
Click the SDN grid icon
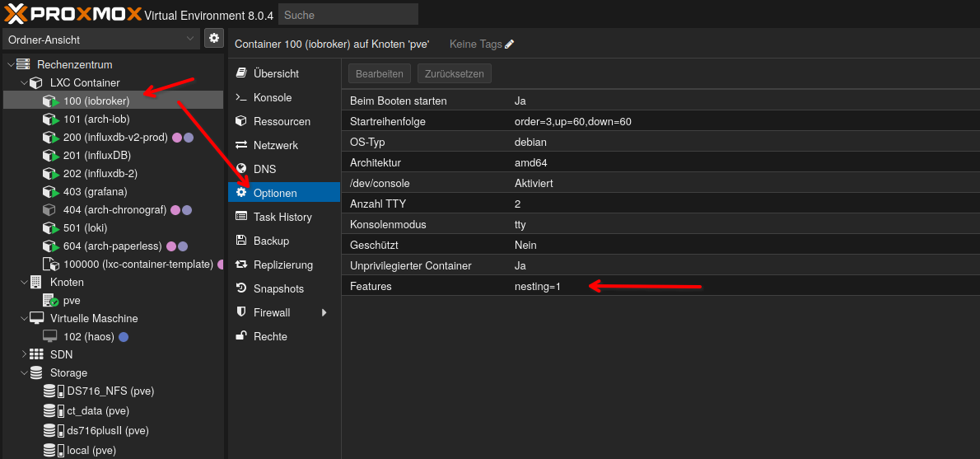point(36,354)
